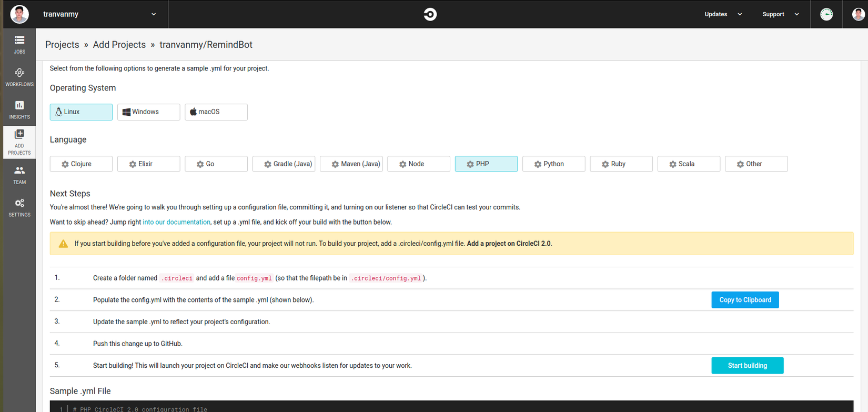Go to Projects breadcrumb
The width and height of the screenshot is (868, 412).
pos(62,45)
